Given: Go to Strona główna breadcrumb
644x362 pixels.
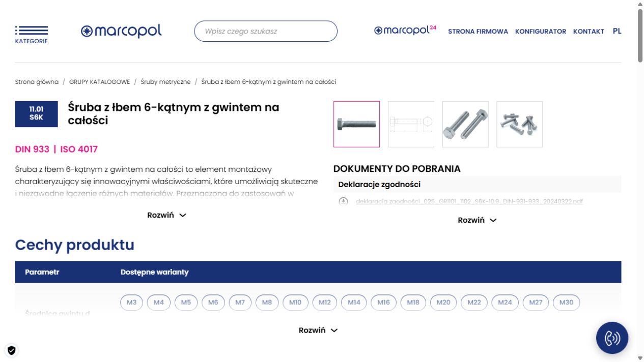Looking at the screenshot, I should [x=37, y=82].
